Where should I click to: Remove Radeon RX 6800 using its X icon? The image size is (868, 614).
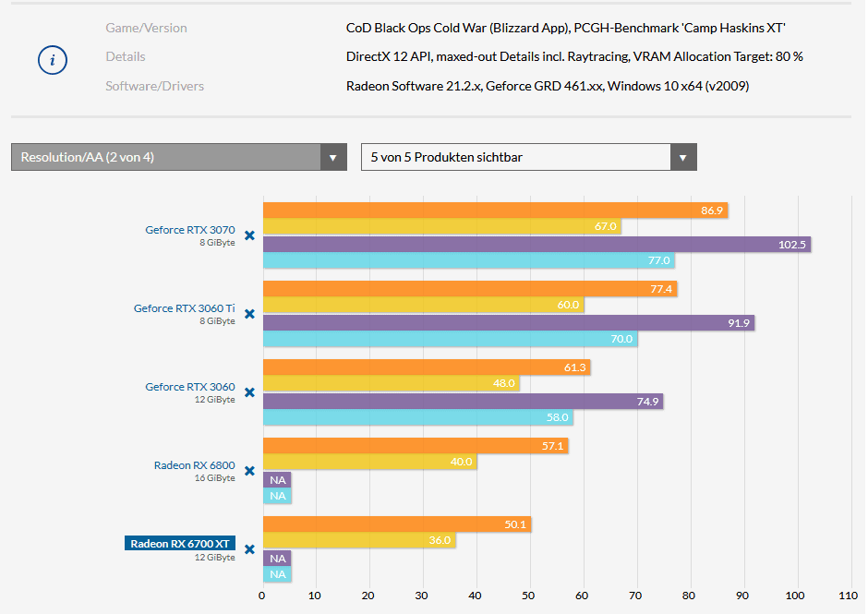point(249,471)
